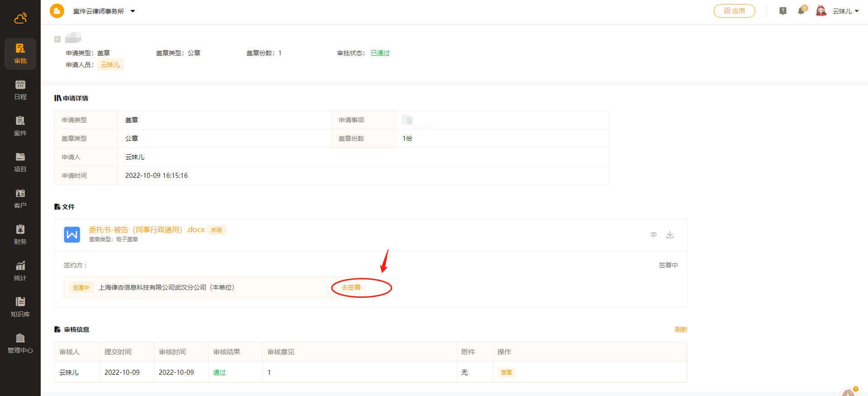Preview the document with eye icon

coord(654,234)
